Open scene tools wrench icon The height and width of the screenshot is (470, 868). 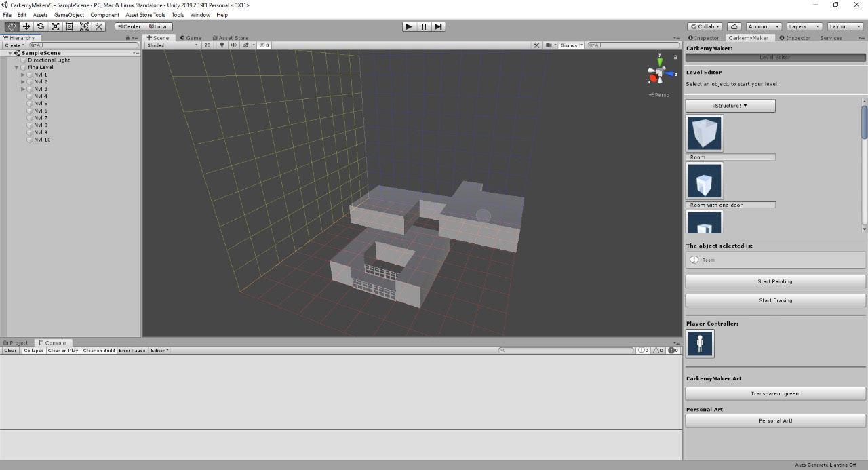point(536,45)
